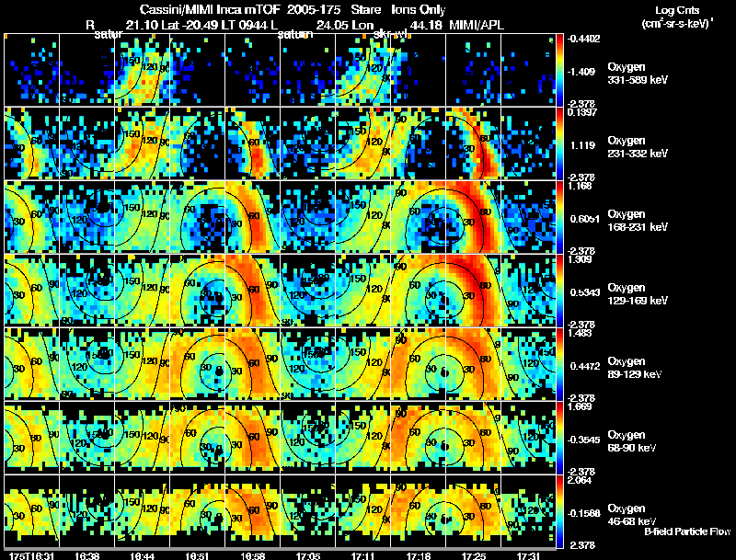The width and height of the screenshot is (736, 560).
Task: Open the 331-589 keV image panel at 16:44
Action: click(143, 69)
